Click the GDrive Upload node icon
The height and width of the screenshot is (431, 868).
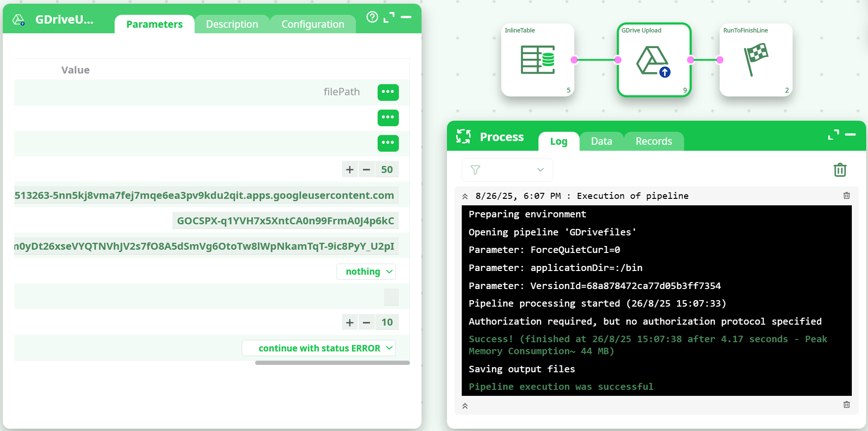click(x=653, y=61)
